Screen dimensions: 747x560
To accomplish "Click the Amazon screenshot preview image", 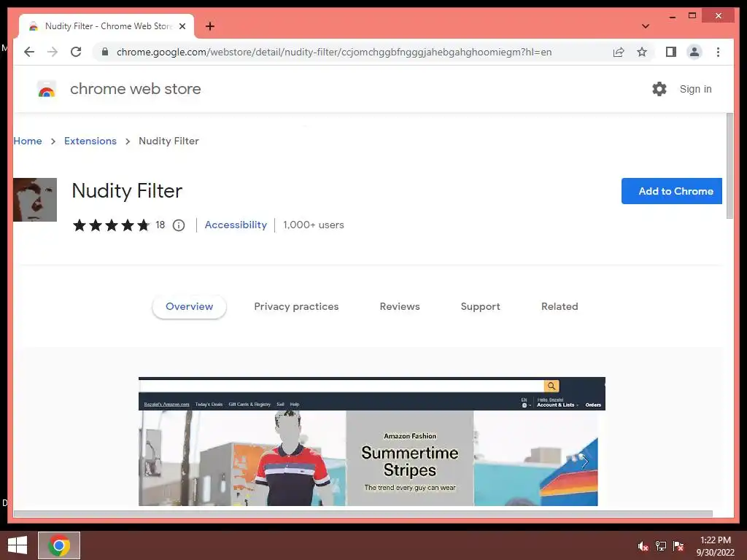I will pyautogui.click(x=372, y=441).
